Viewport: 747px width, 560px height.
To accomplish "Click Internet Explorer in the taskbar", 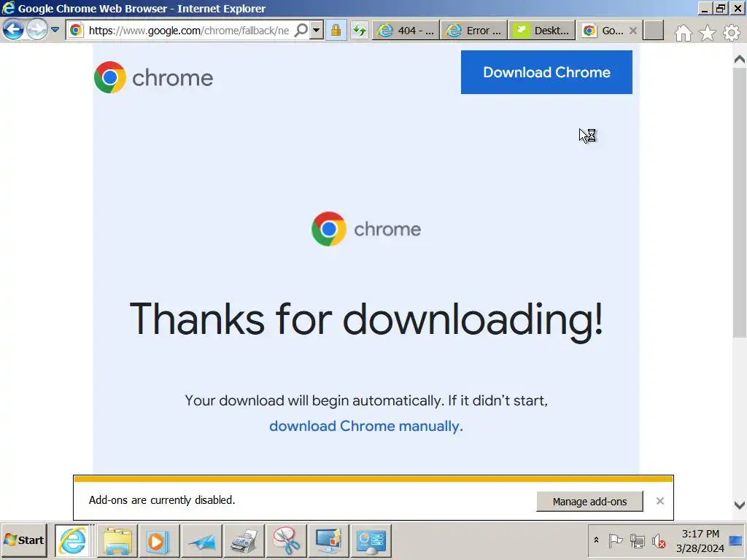I will pos(72,540).
